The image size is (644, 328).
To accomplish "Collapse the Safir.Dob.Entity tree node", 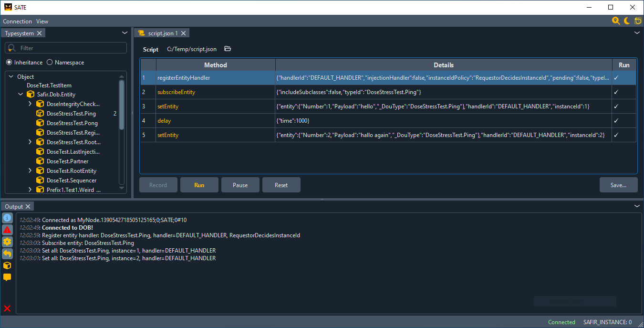I will [x=20, y=94].
